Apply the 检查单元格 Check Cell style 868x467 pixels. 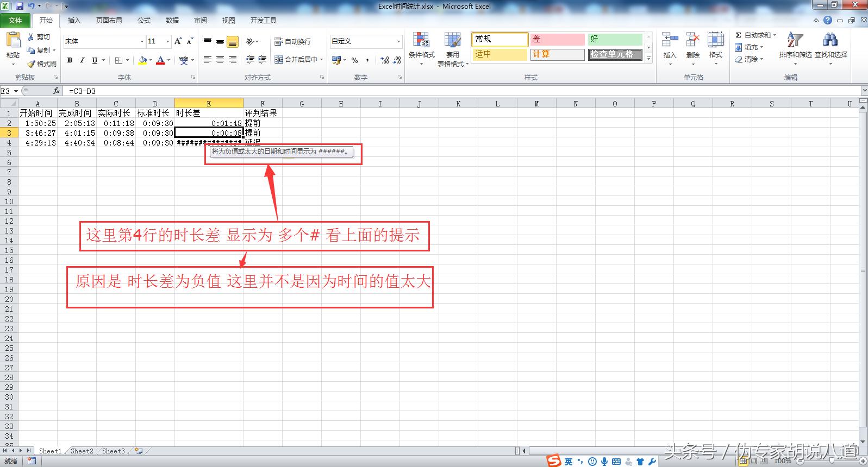point(615,54)
